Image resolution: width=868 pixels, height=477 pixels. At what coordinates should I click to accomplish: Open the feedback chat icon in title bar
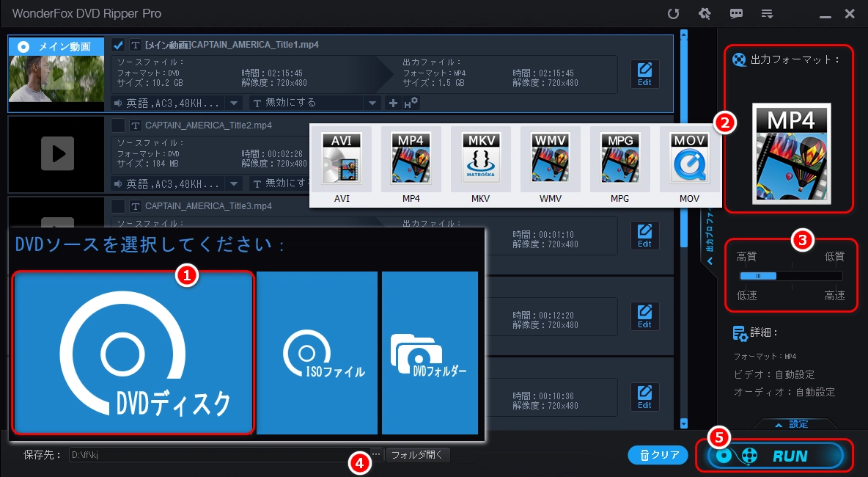click(x=736, y=14)
